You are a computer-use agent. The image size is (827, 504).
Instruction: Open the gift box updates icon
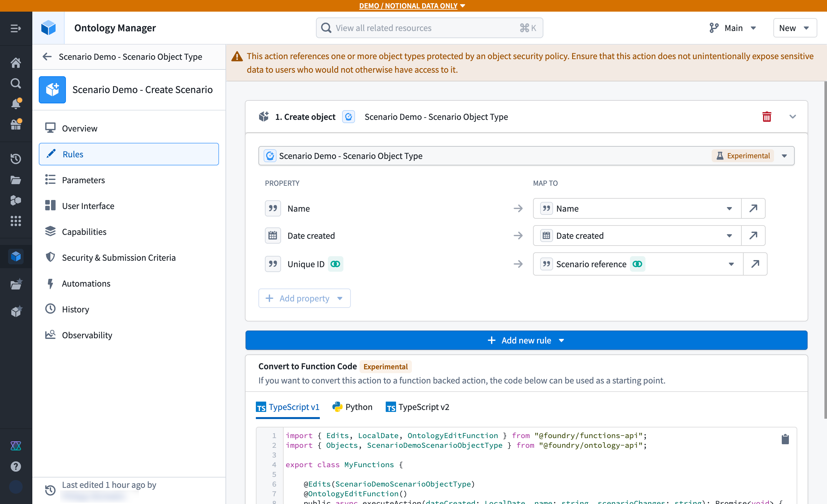(16, 124)
